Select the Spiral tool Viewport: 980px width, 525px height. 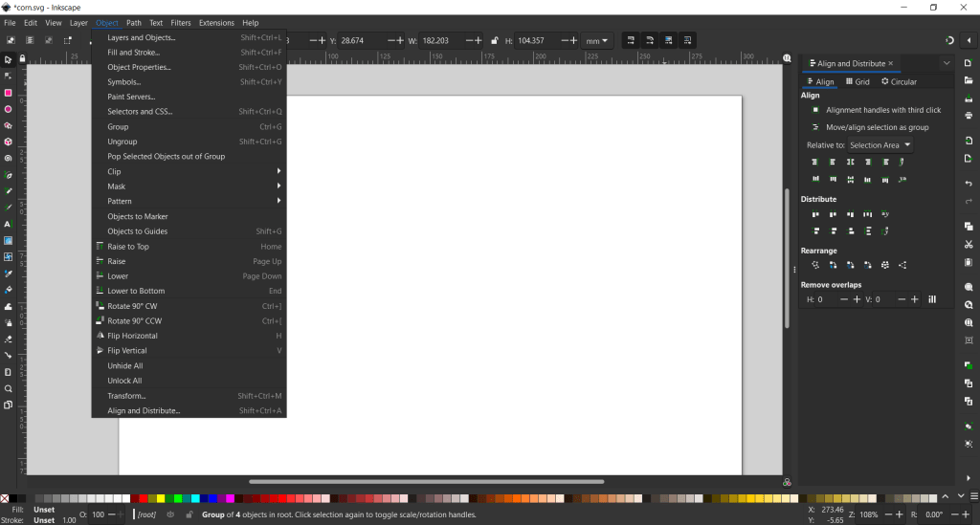[8, 159]
